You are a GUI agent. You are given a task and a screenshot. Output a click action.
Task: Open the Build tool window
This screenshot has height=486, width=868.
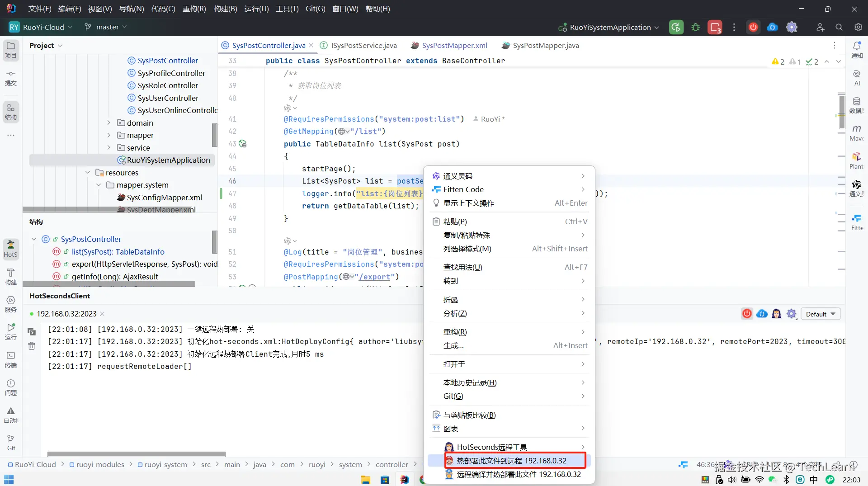point(11,277)
